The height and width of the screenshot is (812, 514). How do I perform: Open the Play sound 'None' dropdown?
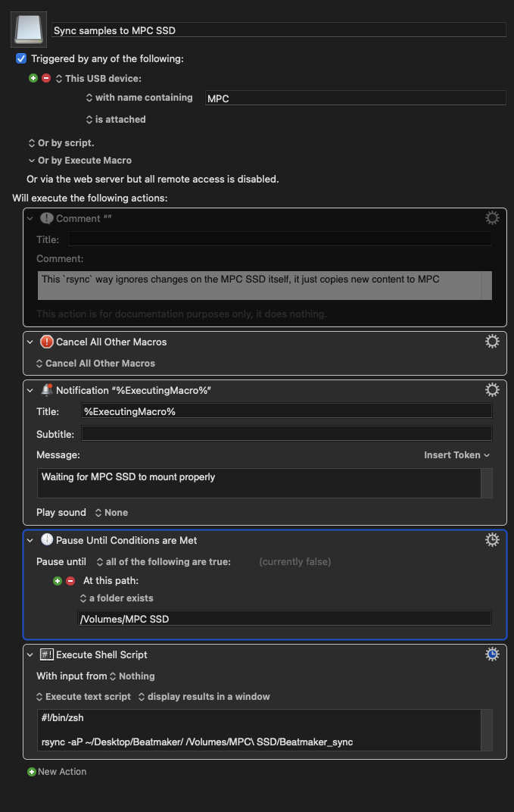coord(111,513)
